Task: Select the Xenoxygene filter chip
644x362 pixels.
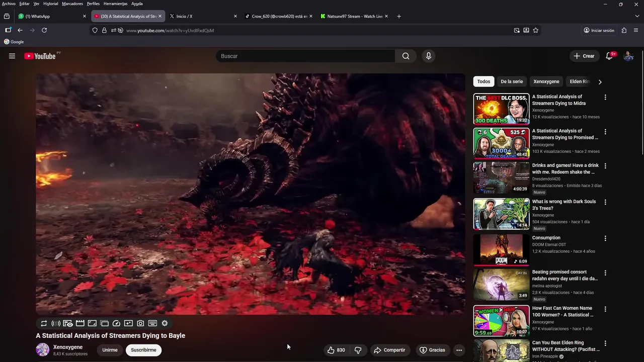Action: tap(546, 81)
